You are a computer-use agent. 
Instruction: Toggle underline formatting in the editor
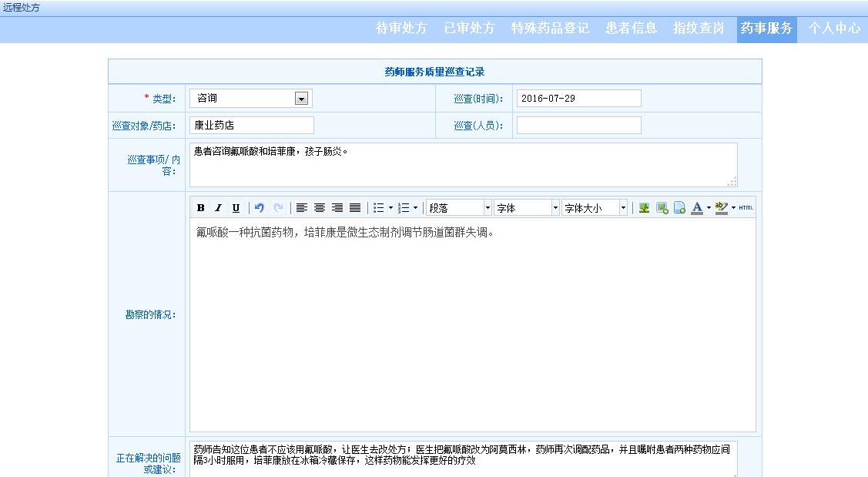point(236,208)
